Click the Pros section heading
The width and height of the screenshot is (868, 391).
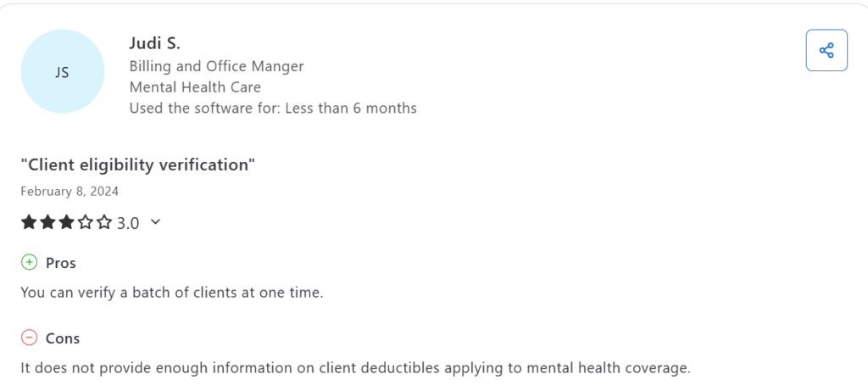tap(61, 263)
